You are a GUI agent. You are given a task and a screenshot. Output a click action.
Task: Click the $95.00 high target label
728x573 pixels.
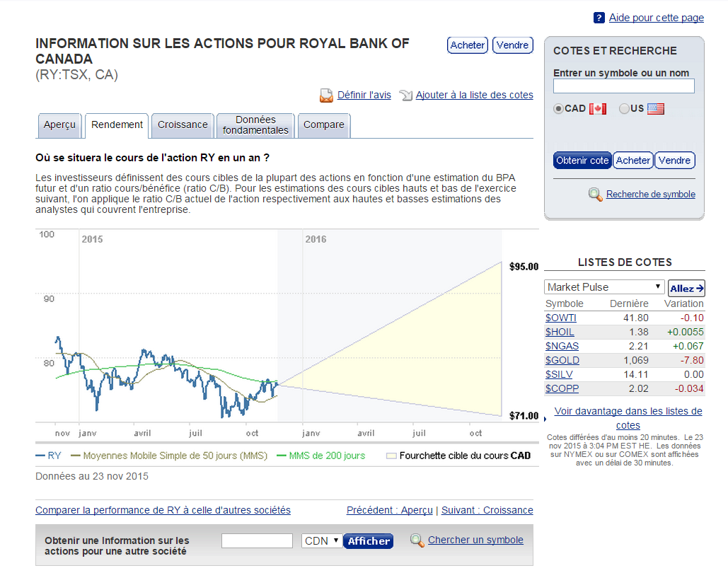524,267
